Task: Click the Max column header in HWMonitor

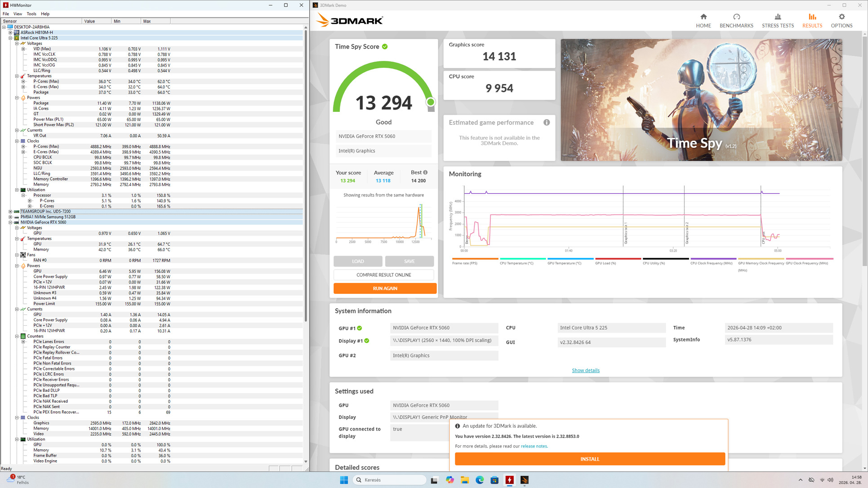Action: point(155,21)
